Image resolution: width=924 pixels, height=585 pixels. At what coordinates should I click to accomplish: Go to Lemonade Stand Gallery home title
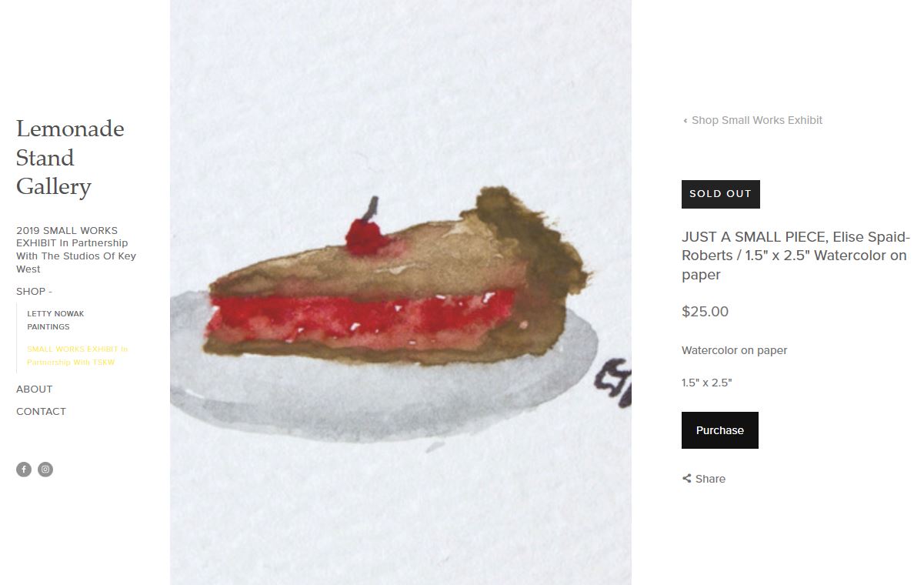coord(70,158)
